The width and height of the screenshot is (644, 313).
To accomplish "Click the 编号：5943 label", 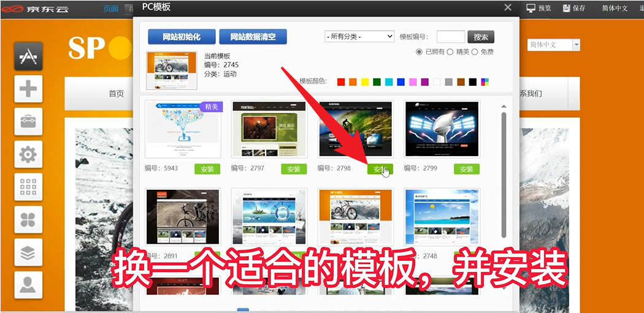I will pyautogui.click(x=161, y=168).
